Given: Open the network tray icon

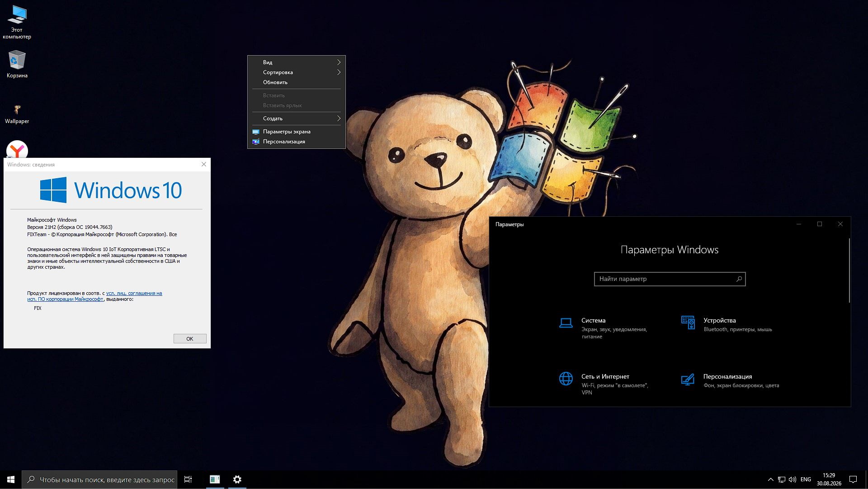Looking at the screenshot, I should 782,480.
